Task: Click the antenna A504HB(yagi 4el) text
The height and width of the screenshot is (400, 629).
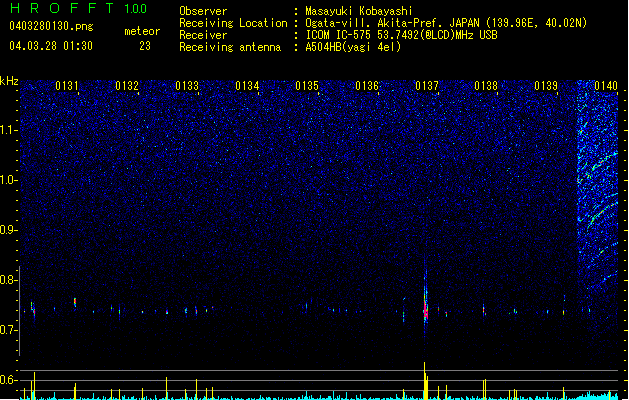Action: [x=353, y=47]
